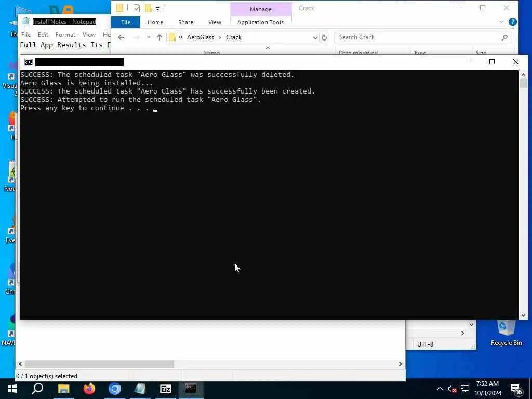Image resolution: width=532 pixels, height=399 pixels.
Task: Click Quick Access new folder icon
Action: click(x=148, y=8)
